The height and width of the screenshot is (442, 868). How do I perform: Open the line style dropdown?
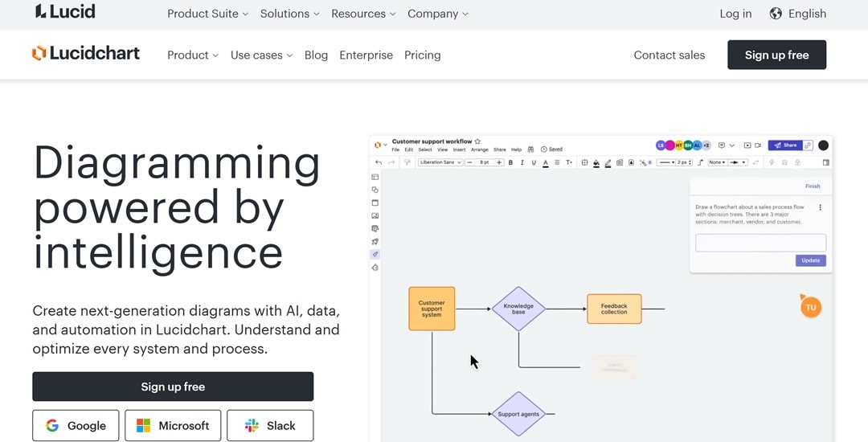[x=666, y=162]
